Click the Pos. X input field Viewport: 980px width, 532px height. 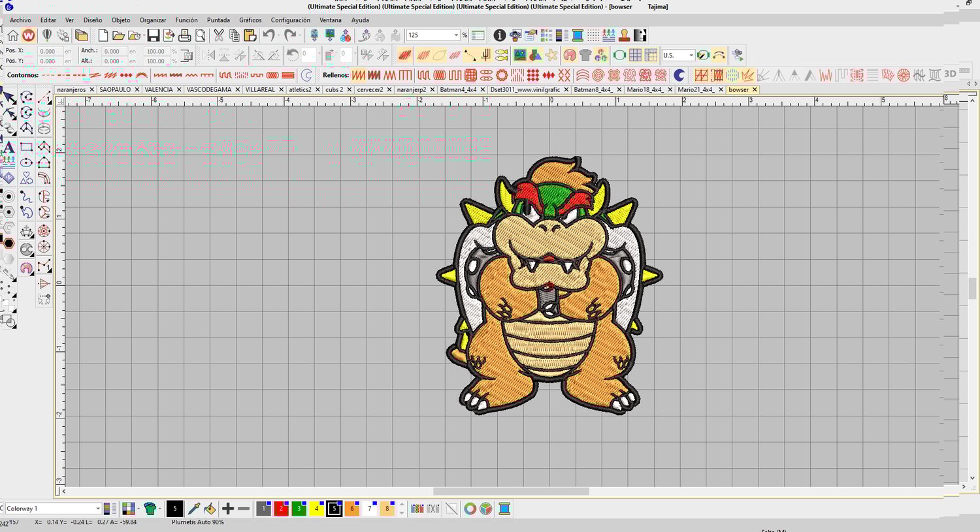point(49,51)
